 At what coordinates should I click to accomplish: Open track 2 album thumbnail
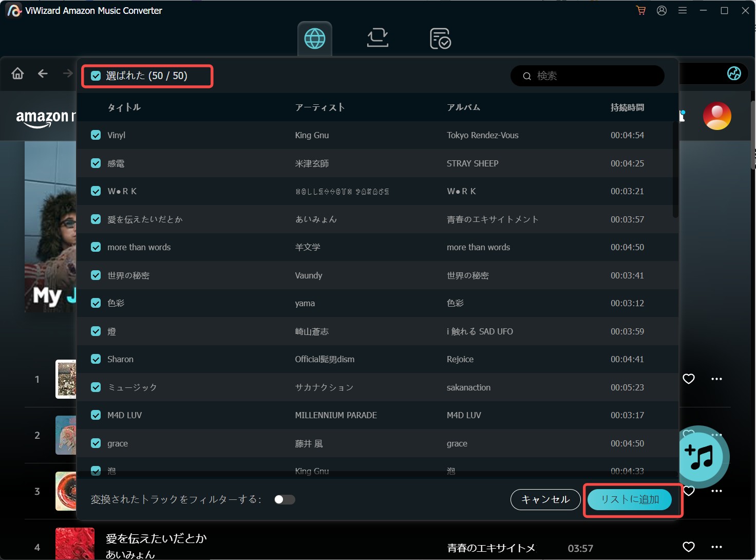(66, 435)
